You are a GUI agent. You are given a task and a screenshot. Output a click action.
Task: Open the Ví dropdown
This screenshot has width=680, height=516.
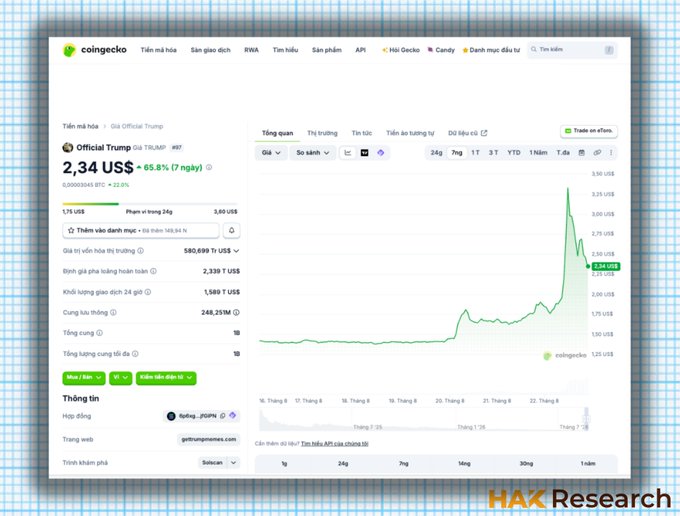(x=121, y=378)
